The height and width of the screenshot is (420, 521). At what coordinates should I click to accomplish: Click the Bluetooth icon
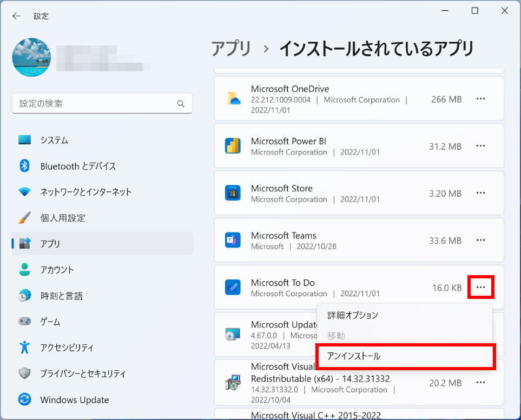pos(24,166)
